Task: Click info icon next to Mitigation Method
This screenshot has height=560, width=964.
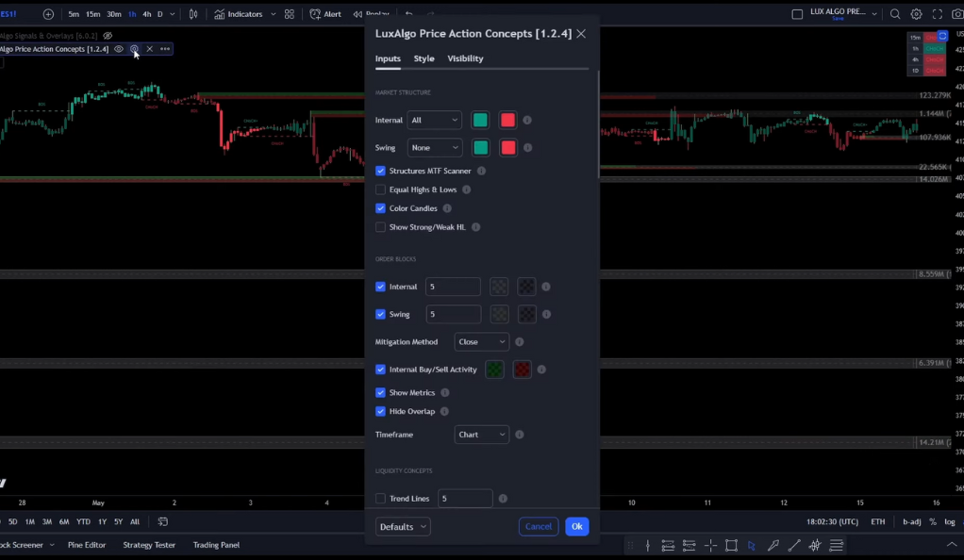Action: (x=520, y=342)
